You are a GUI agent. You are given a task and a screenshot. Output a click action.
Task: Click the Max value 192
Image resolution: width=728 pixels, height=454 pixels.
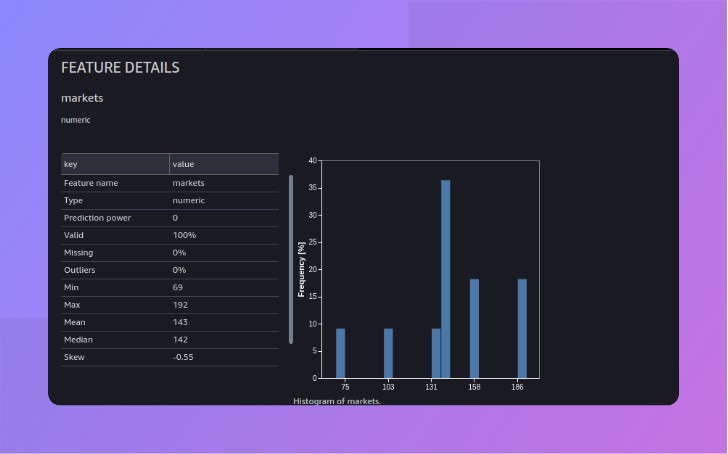180,305
